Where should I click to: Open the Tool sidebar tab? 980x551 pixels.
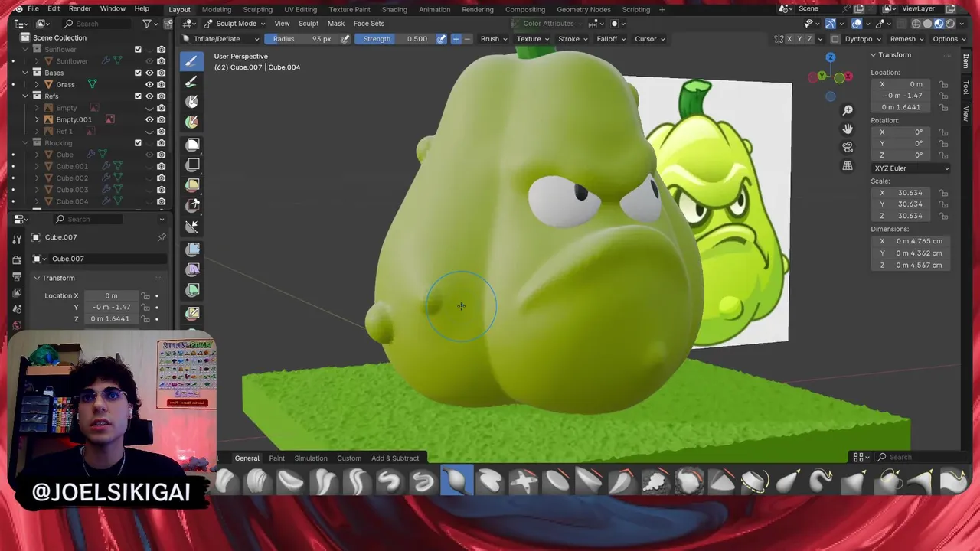pyautogui.click(x=965, y=87)
